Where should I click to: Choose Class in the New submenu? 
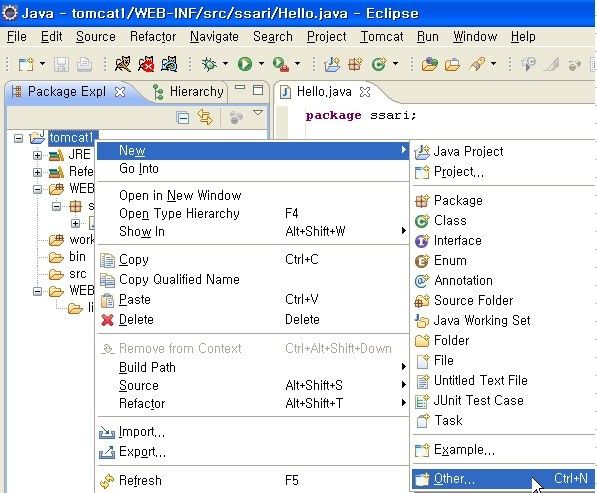503,220
